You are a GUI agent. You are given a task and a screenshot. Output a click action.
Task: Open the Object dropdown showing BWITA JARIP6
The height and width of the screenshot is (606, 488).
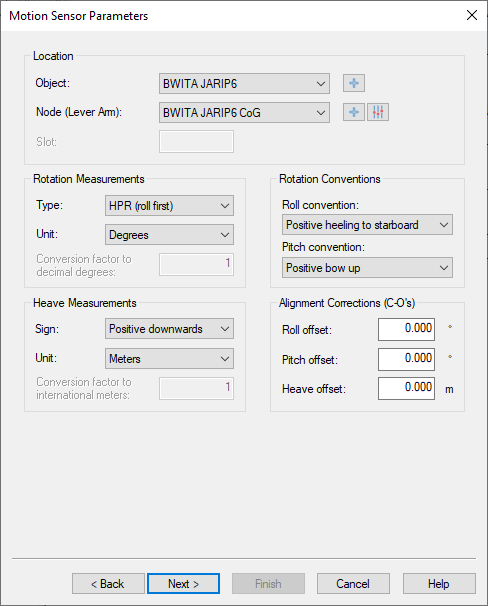click(244, 83)
